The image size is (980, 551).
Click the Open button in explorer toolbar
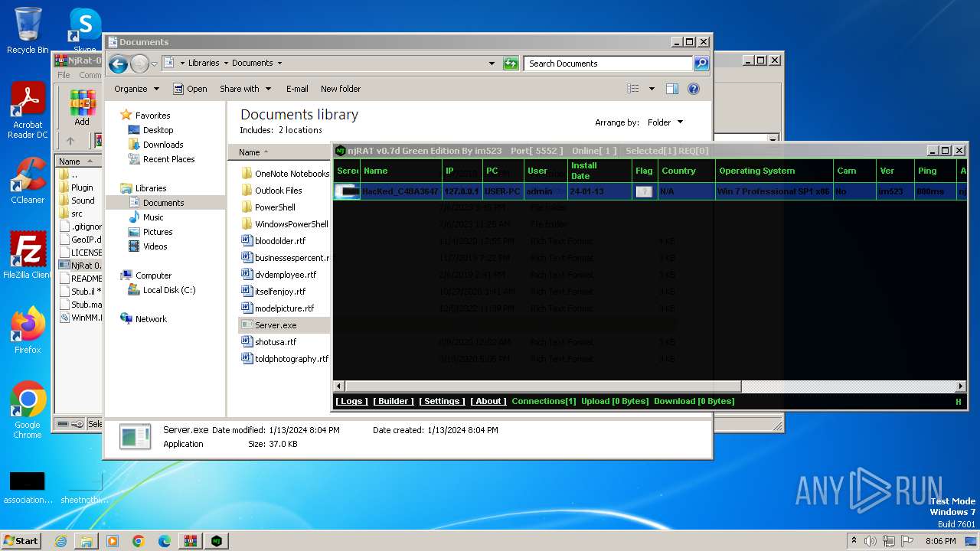[x=190, y=89]
